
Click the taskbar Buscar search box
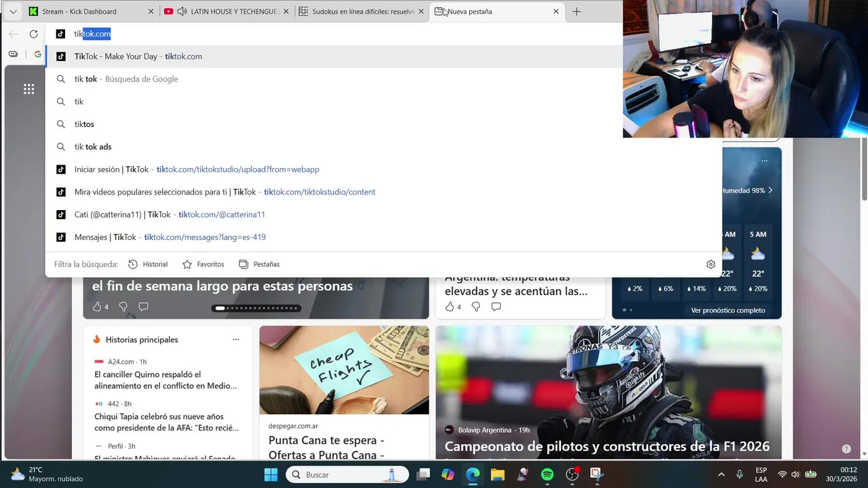[347, 474]
